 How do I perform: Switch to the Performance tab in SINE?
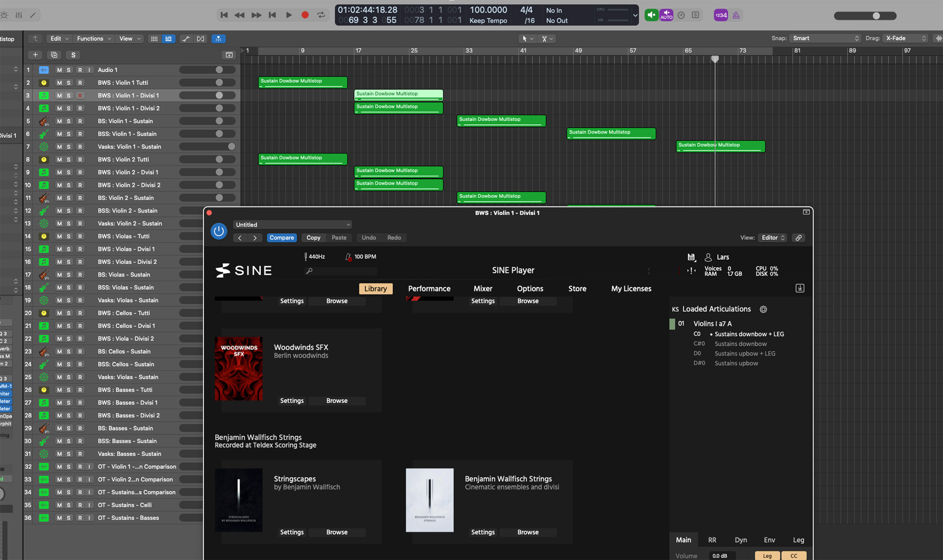click(429, 289)
